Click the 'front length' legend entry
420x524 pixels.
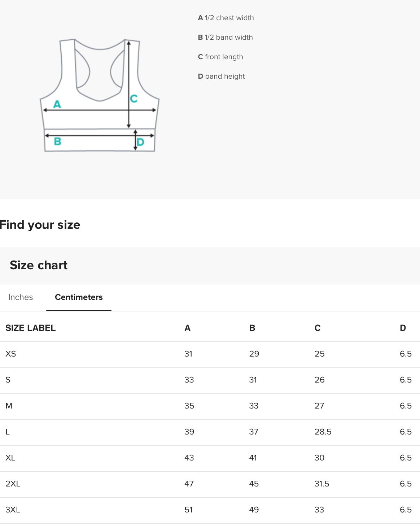tap(220, 57)
